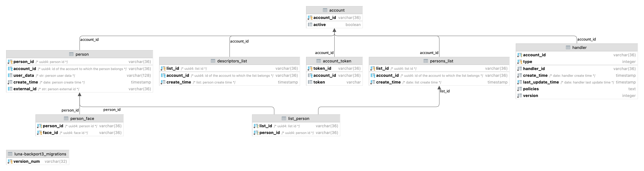Image resolution: width=644 pixels, height=171 pixels.
Task: Click the list_person table icon
Action: click(x=285, y=119)
